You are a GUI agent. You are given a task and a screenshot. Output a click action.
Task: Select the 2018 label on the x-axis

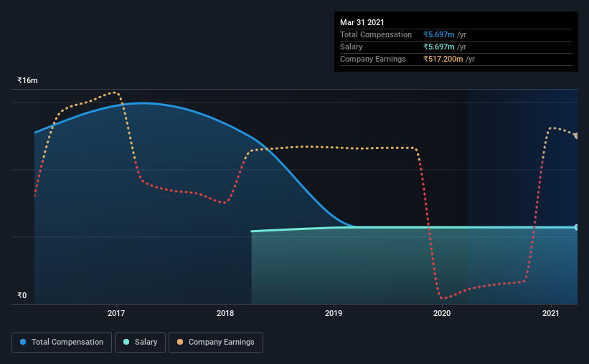[x=225, y=313]
